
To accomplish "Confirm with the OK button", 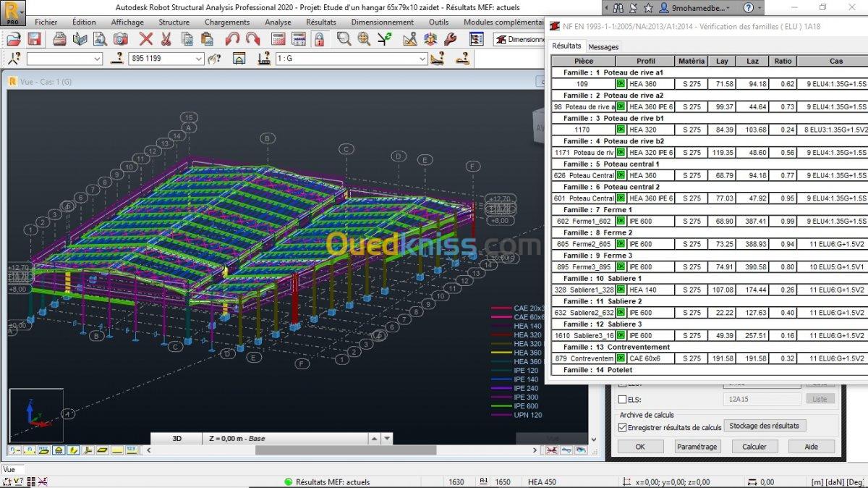I will (640, 447).
